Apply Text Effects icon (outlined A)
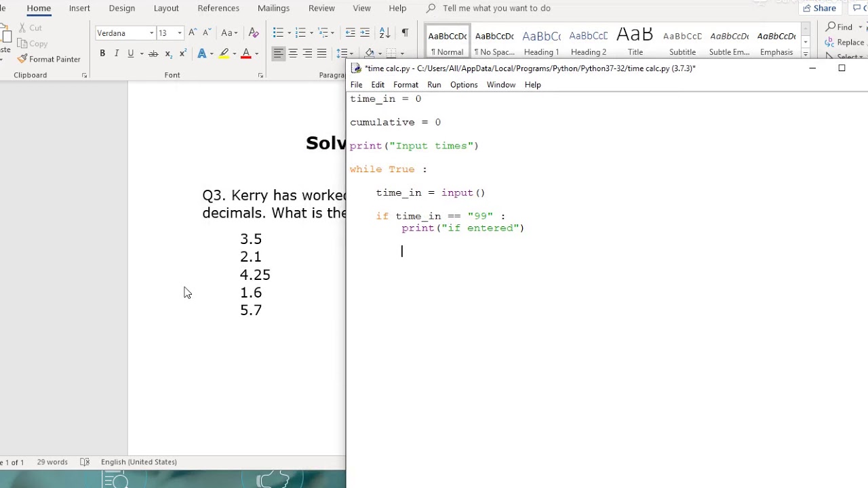The width and height of the screenshot is (868, 488). coord(201,54)
